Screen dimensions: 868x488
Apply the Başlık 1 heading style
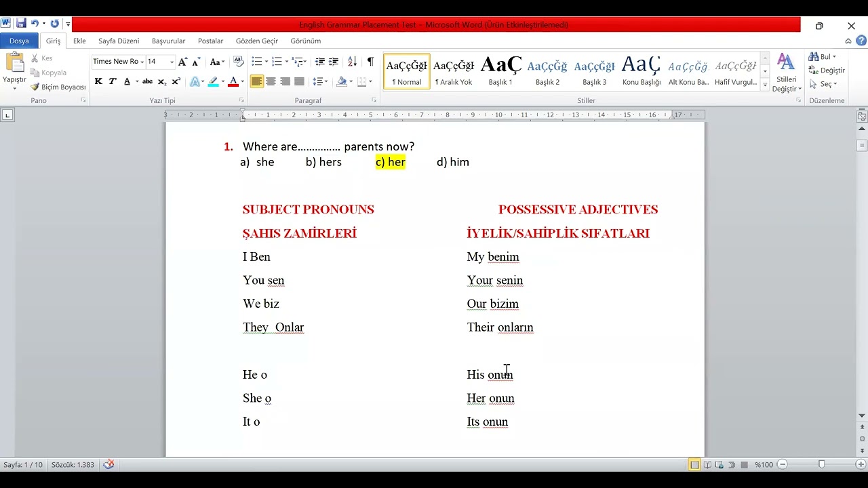coord(500,72)
